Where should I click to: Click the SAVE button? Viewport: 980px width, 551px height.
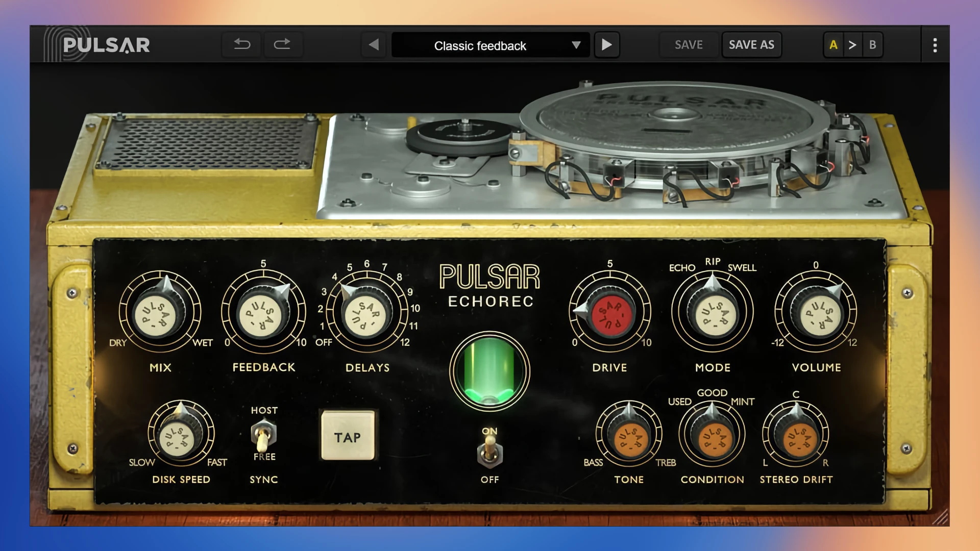click(x=689, y=45)
